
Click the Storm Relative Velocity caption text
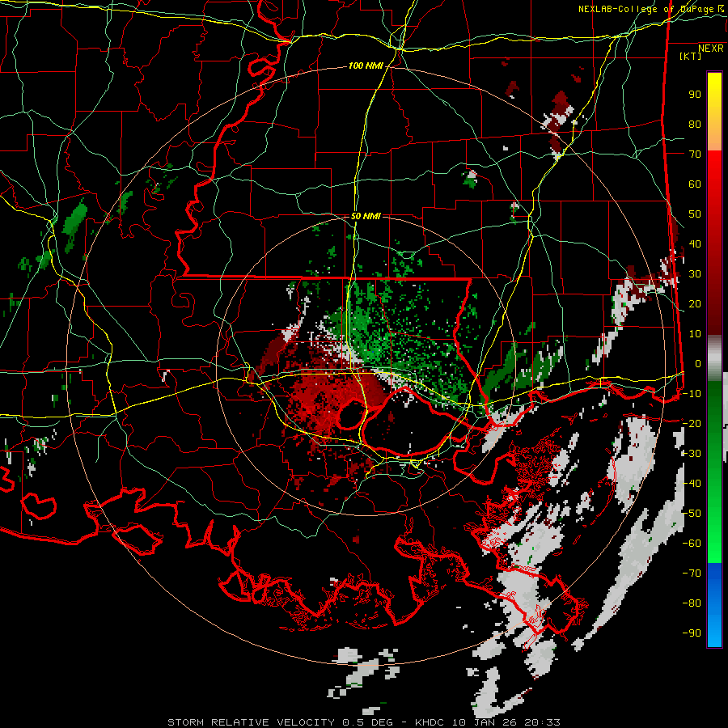click(x=364, y=722)
